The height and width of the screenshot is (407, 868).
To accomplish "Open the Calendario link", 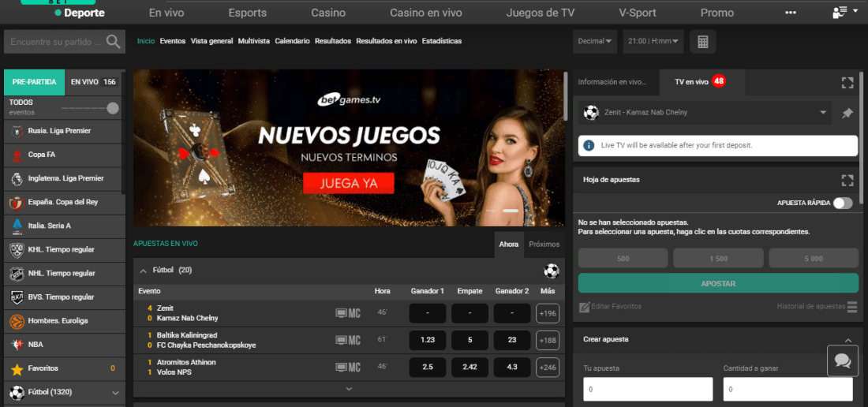I will pyautogui.click(x=292, y=41).
